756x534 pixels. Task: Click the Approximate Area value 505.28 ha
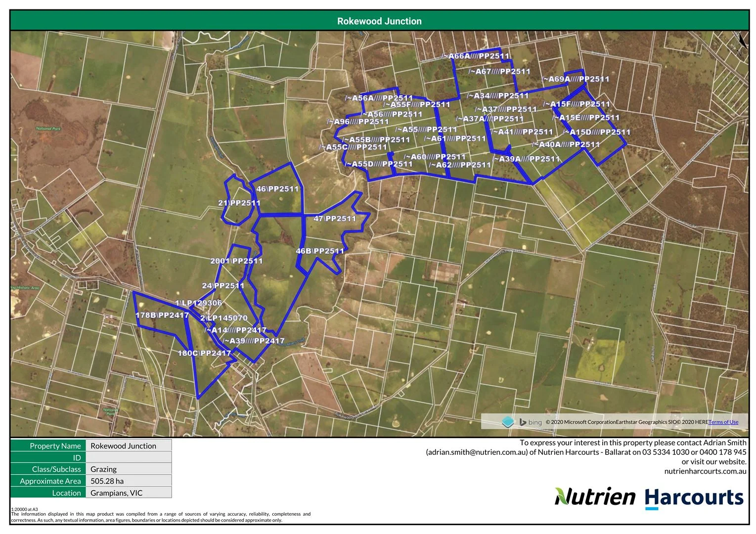pos(107,481)
